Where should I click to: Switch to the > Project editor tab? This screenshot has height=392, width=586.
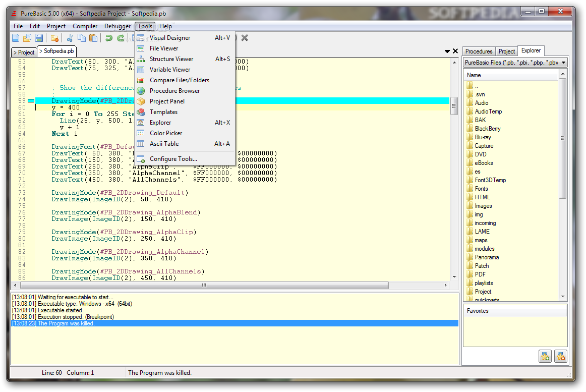coord(24,52)
